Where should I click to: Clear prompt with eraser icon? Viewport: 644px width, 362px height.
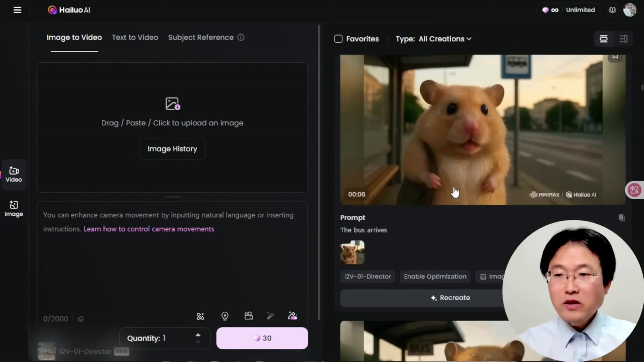point(80,319)
